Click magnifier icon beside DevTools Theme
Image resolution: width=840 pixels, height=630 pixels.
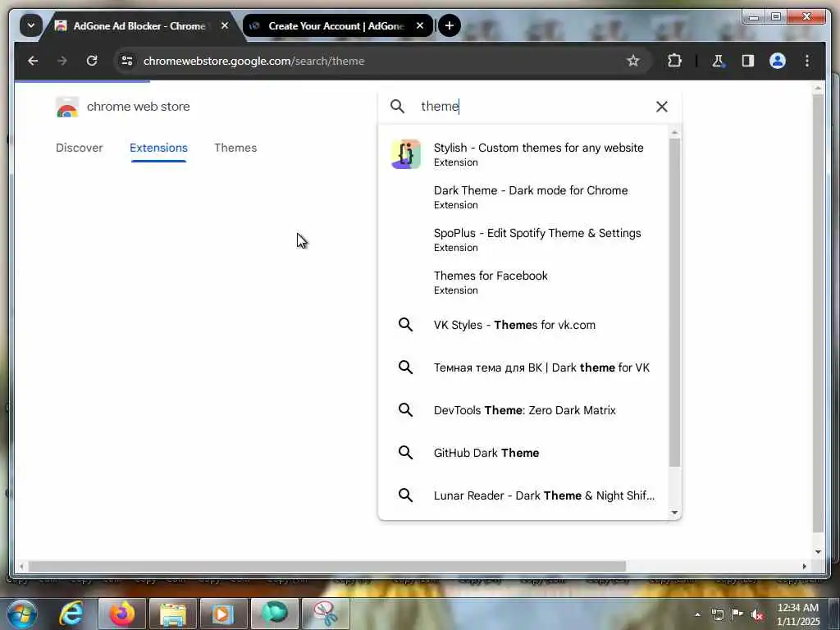405,410
